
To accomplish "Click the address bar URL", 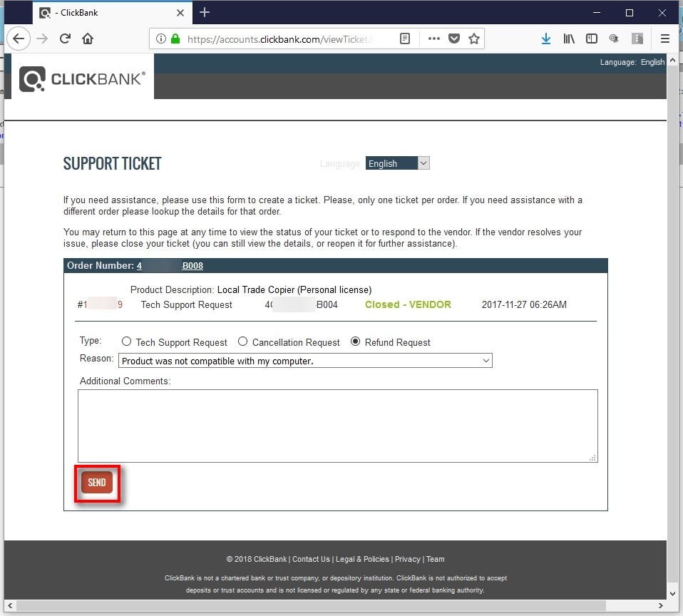I will click(280, 39).
